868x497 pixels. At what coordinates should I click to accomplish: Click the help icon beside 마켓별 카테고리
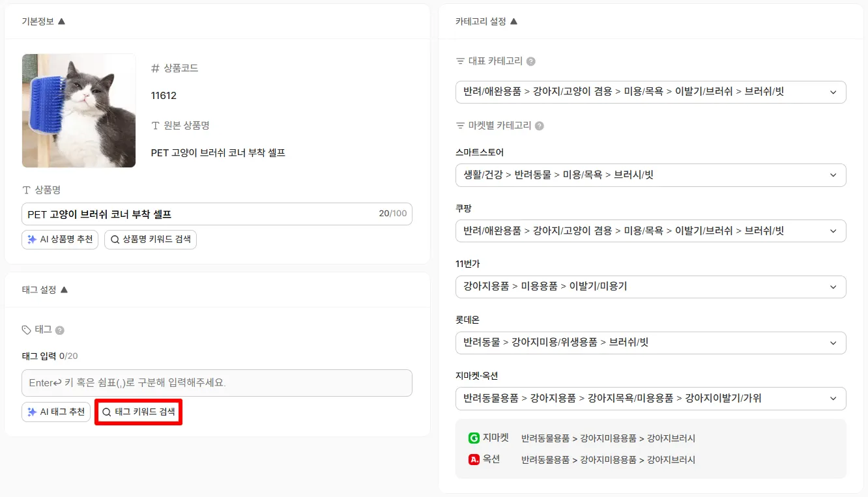[x=540, y=126]
